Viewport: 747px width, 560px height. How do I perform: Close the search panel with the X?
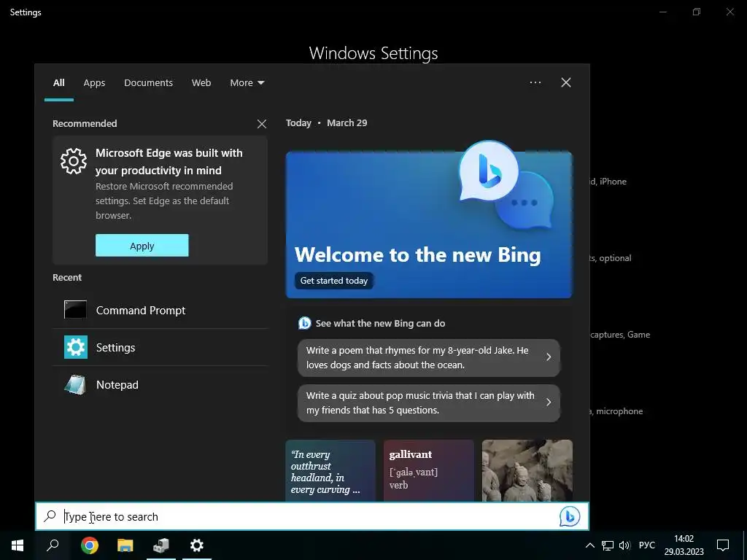tap(566, 82)
